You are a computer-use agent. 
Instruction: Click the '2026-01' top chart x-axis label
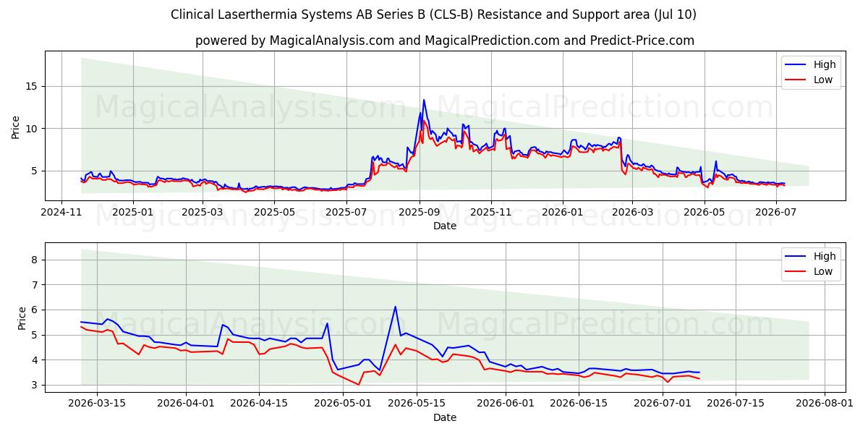pos(562,212)
